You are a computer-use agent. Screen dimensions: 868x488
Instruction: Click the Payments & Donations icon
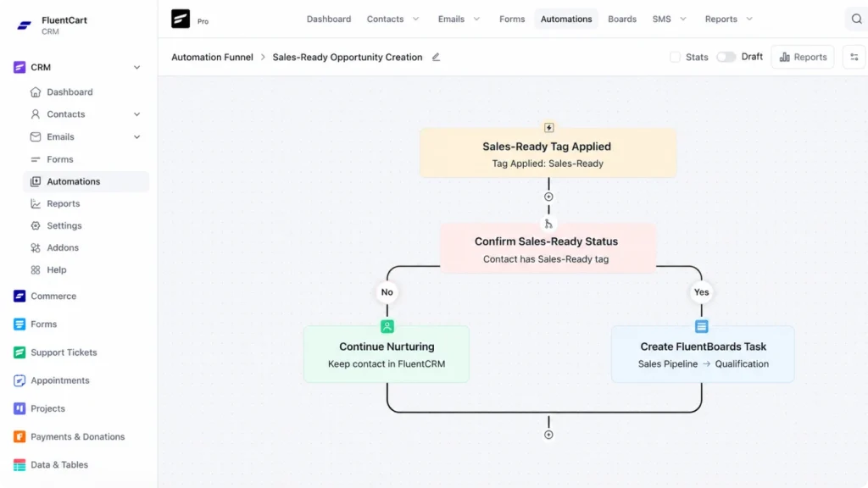point(19,436)
